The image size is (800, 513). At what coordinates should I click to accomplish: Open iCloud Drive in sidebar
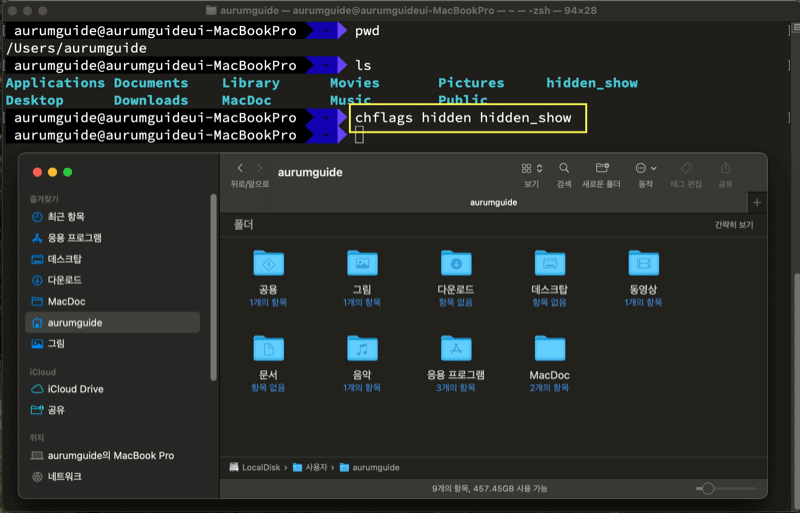pos(112,389)
